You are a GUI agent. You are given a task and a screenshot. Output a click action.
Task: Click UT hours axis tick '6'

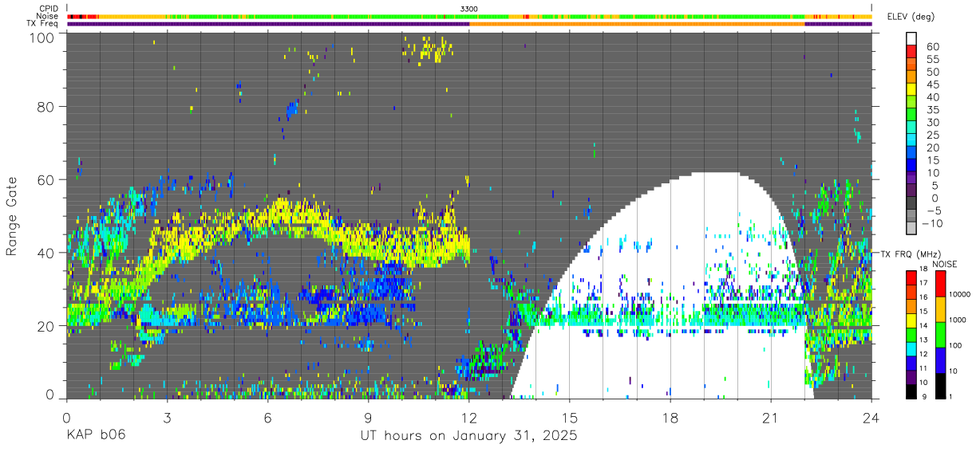tap(268, 417)
